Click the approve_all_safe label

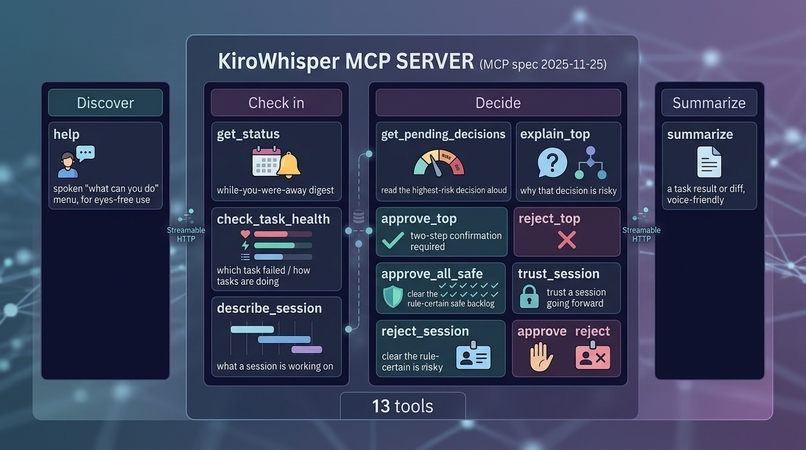coord(432,274)
